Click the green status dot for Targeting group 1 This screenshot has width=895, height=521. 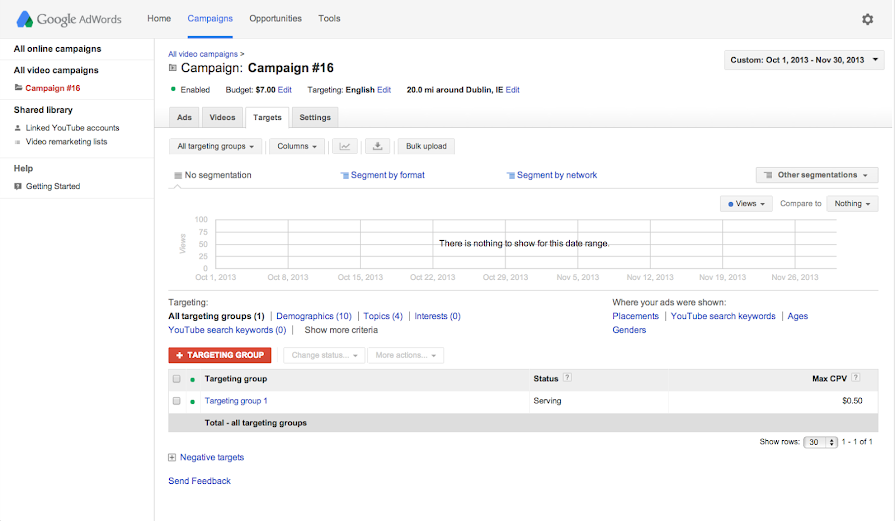[192, 401]
